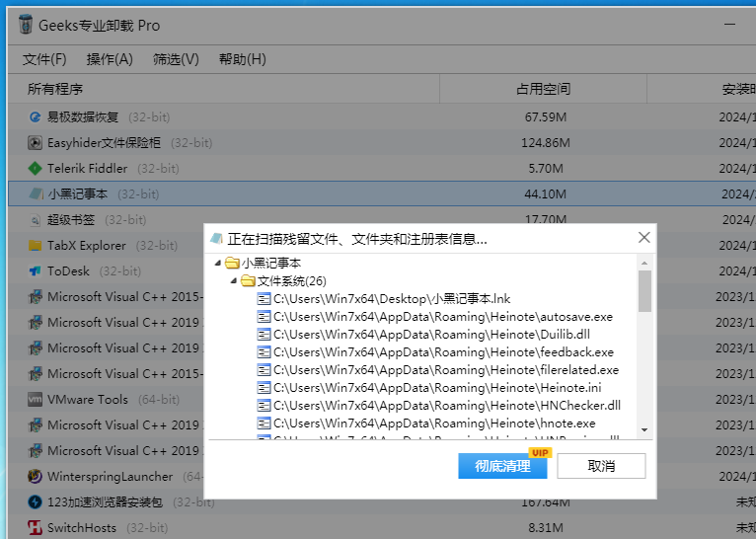Click the Telerik Fiddler green icon
The width and height of the screenshot is (756, 539).
tap(36, 168)
